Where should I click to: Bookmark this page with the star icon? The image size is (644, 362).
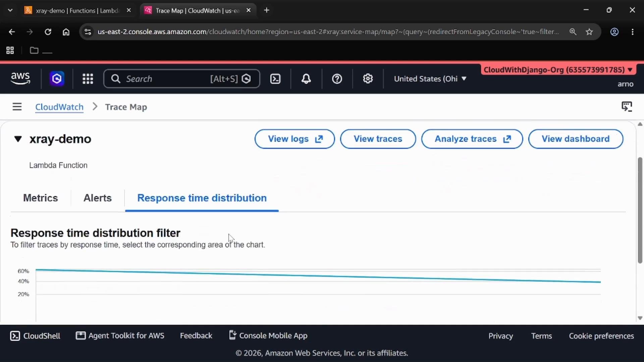(589, 32)
